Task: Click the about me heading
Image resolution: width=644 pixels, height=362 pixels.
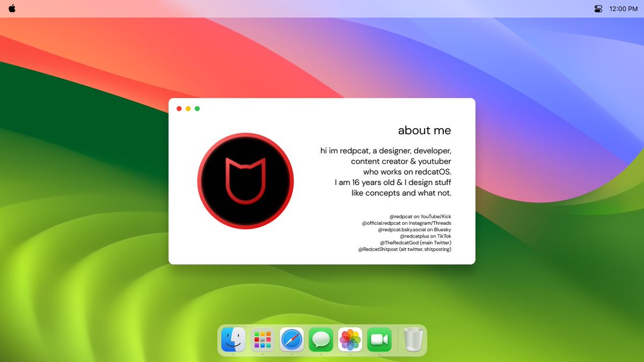Action: (x=424, y=130)
